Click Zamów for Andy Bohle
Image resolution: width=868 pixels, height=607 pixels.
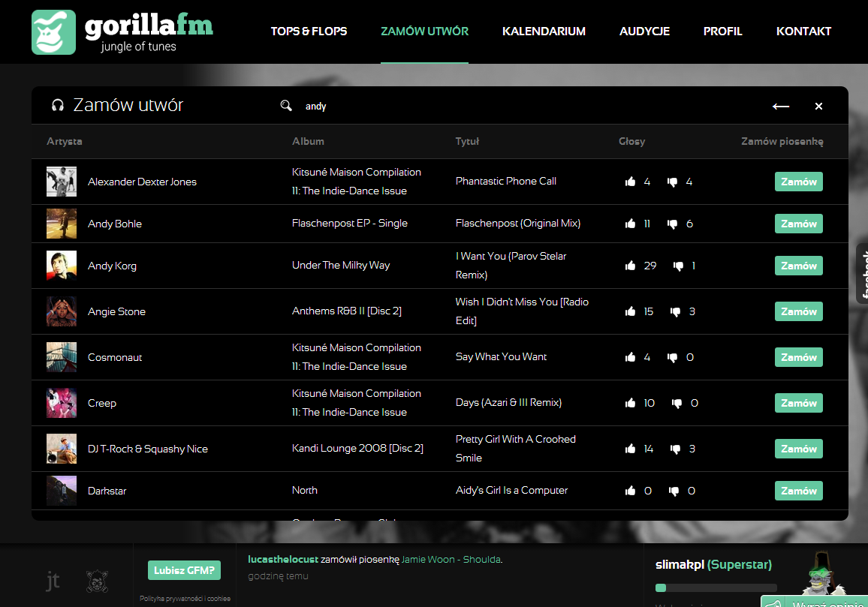(799, 224)
